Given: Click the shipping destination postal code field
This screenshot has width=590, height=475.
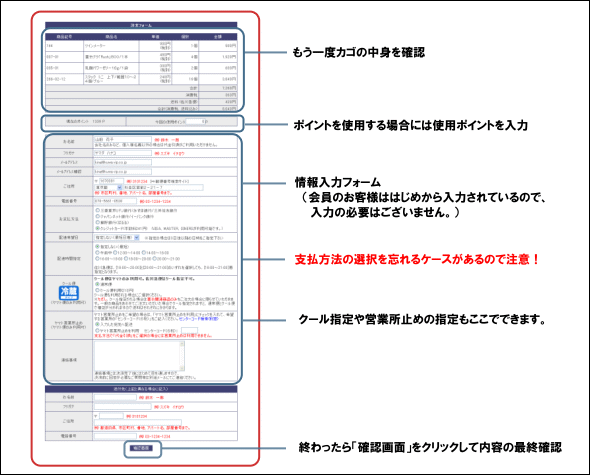Looking at the screenshot, I should pyautogui.click(x=111, y=416).
